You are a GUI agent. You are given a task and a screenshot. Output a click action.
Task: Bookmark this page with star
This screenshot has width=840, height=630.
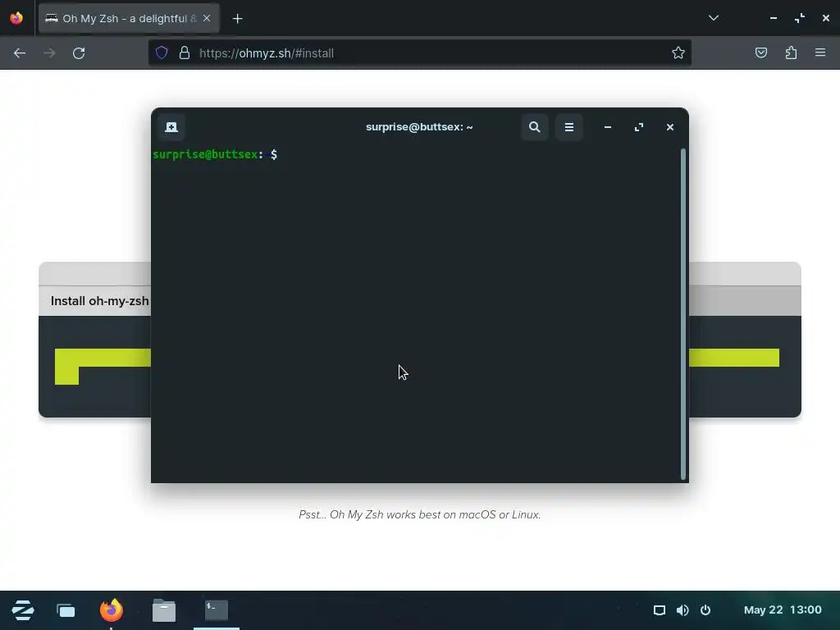pyautogui.click(x=678, y=53)
